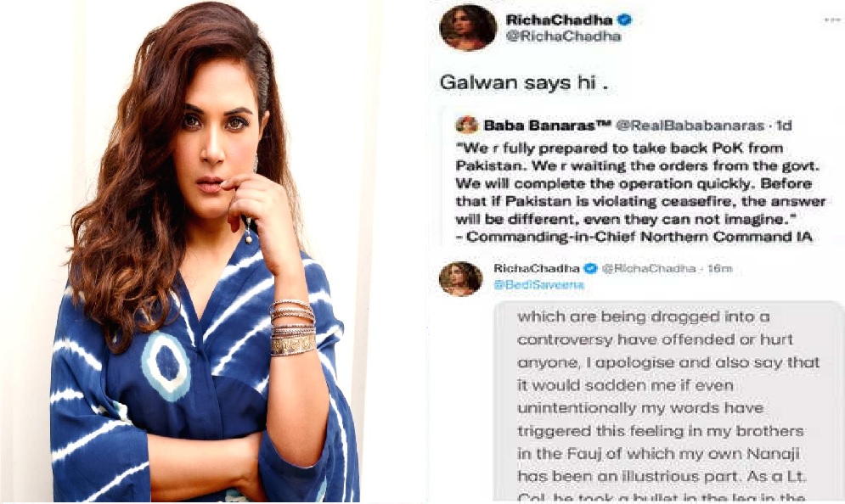This screenshot has height=504, width=845.
Task: Click the blue verified badge beside RichaChadha
Action: (x=624, y=20)
